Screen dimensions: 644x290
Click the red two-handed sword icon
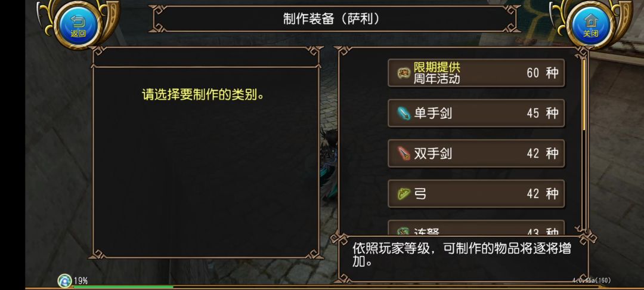coord(404,153)
